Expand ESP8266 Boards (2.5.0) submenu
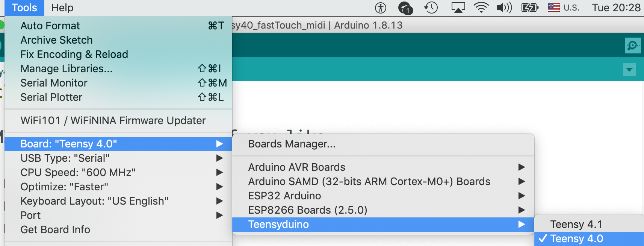Viewport: 644px width, 246px height. click(x=383, y=210)
